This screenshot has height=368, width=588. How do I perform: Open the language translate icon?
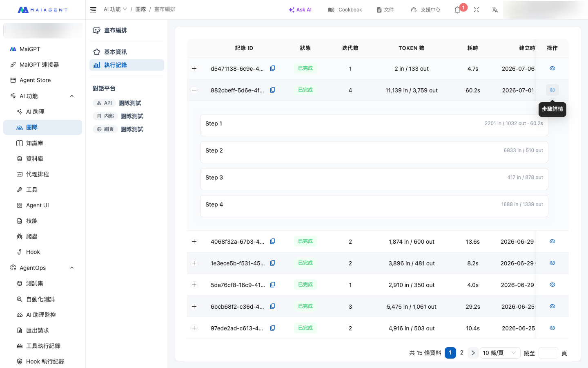[x=495, y=10]
